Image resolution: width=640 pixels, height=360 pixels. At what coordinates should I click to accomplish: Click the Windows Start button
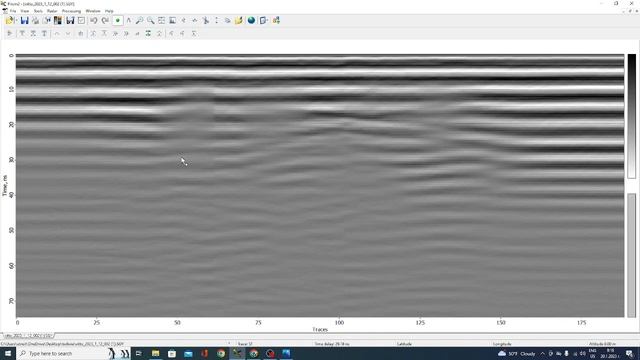(x=7, y=353)
